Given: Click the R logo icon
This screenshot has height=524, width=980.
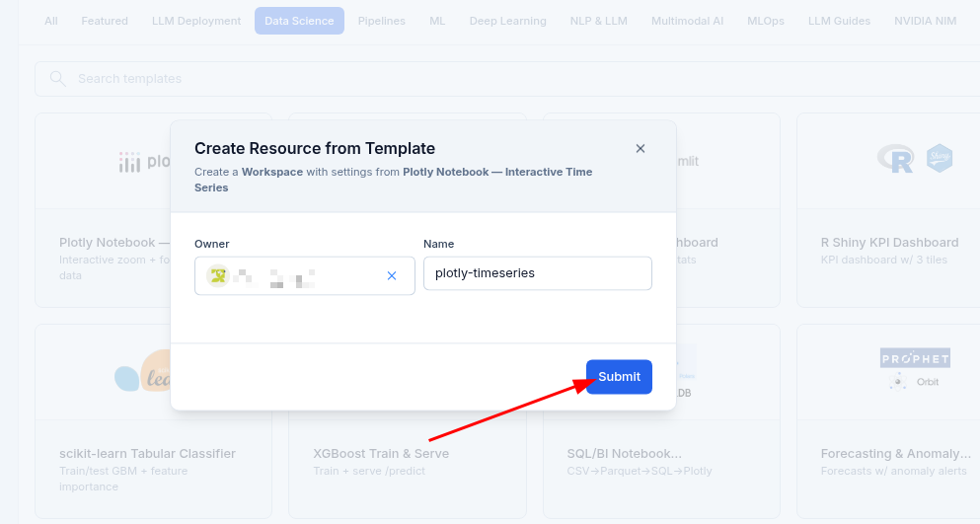Looking at the screenshot, I should (x=895, y=159).
